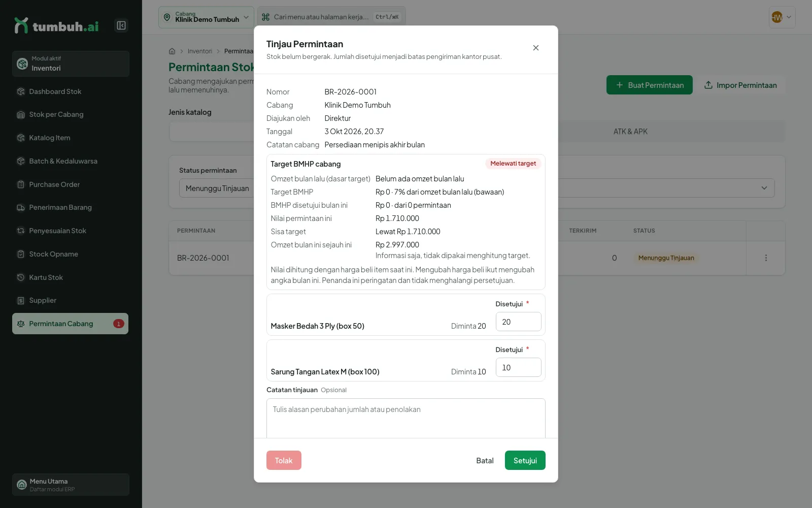The height and width of the screenshot is (508, 812).
Task: Click the home breadcrumb icon
Action: [172, 51]
